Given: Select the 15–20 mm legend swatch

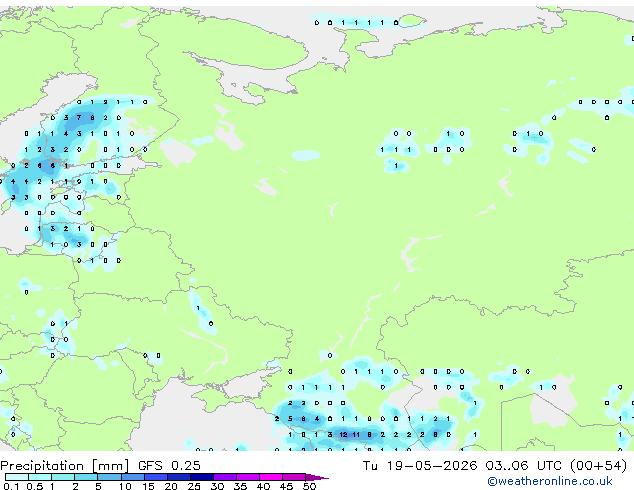Looking at the screenshot, I should click(156, 477).
